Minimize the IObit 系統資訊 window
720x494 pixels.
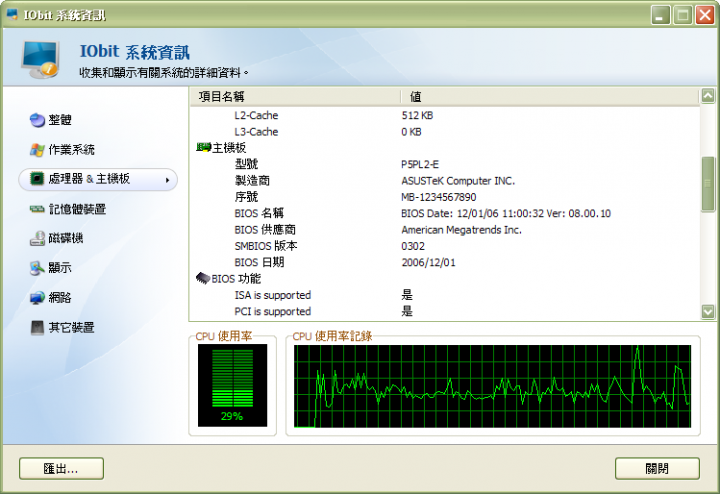[660, 16]
